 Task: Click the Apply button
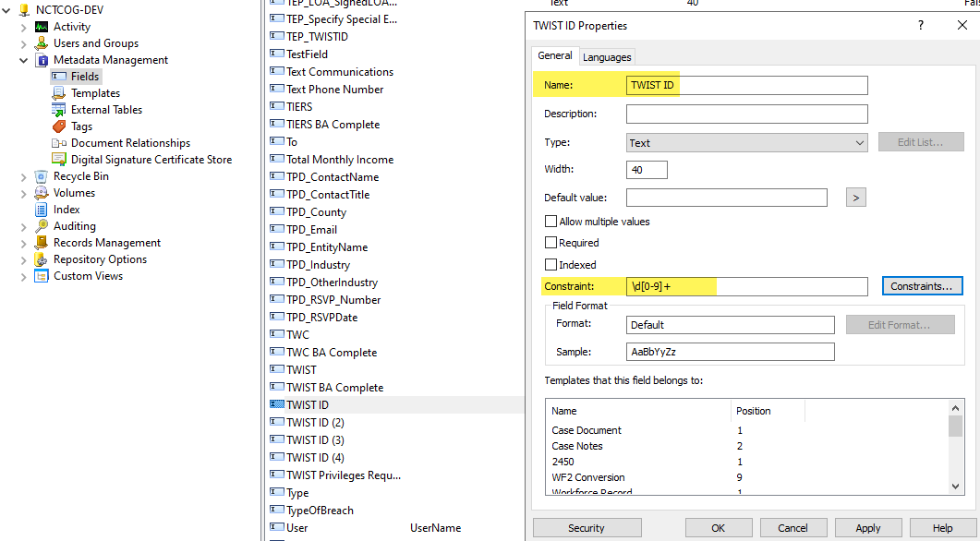[868, 528]
